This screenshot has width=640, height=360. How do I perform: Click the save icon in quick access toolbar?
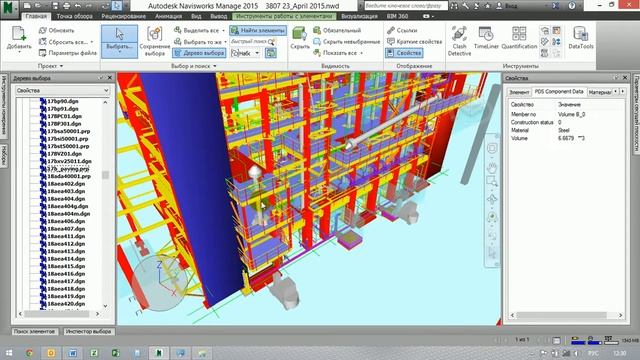(x=56, y=6)
